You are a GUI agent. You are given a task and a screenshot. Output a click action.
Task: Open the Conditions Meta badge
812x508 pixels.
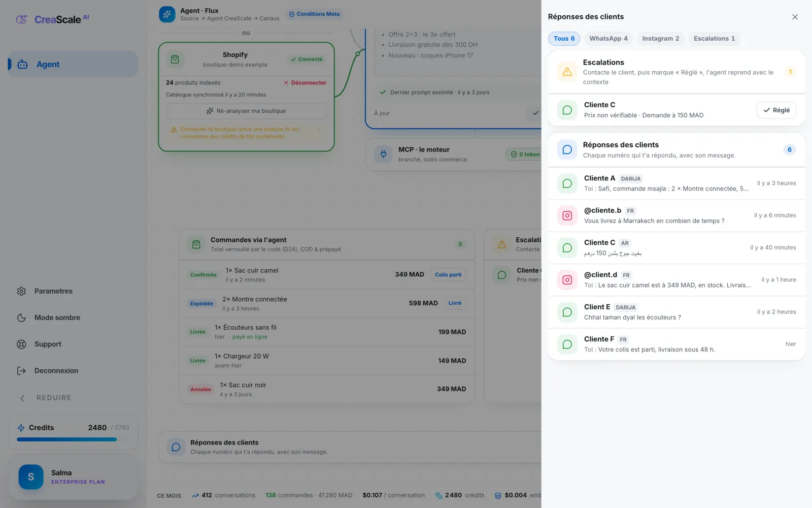click(x=314, y=14)
